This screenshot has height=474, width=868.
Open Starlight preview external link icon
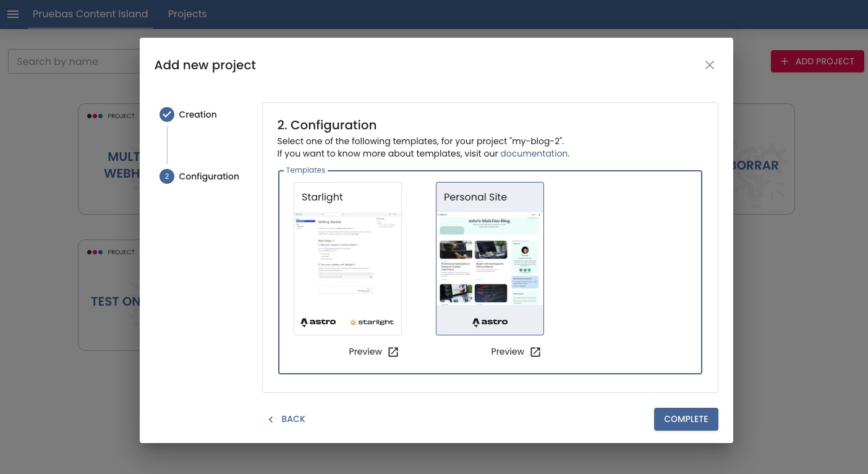click(x=393, y=352)
